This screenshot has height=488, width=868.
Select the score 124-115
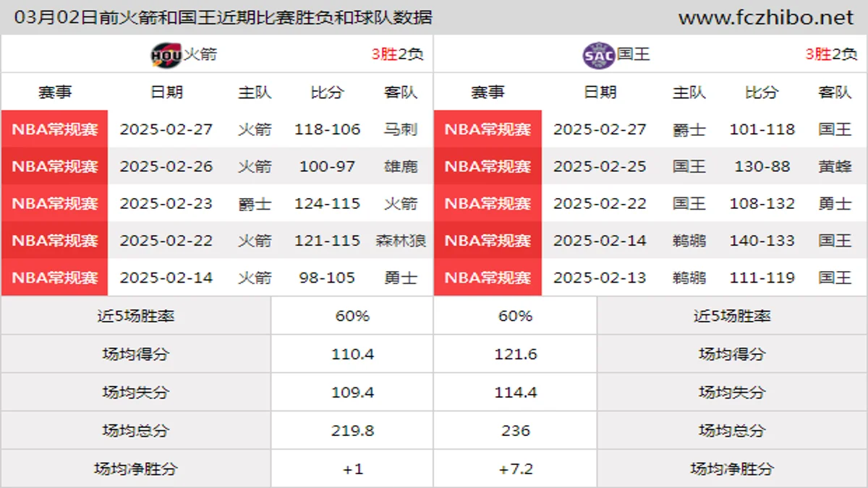[x=327, y=203]
